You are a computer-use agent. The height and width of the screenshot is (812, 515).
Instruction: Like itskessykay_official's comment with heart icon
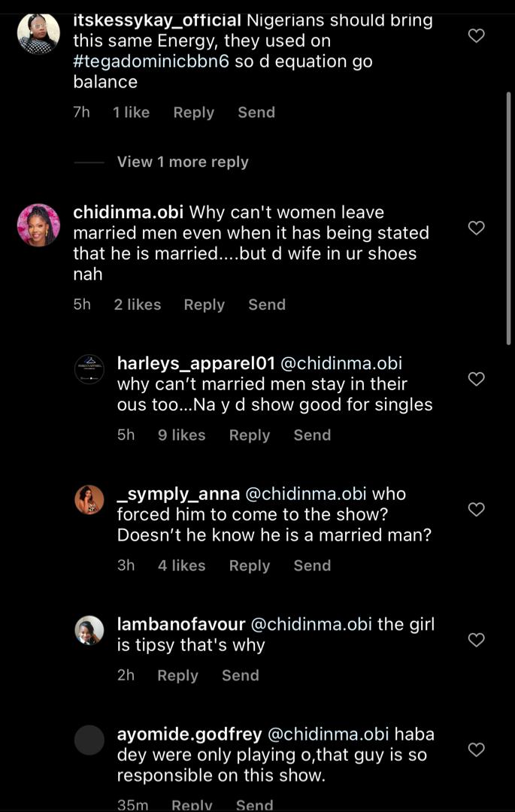[x=476, y=36]
